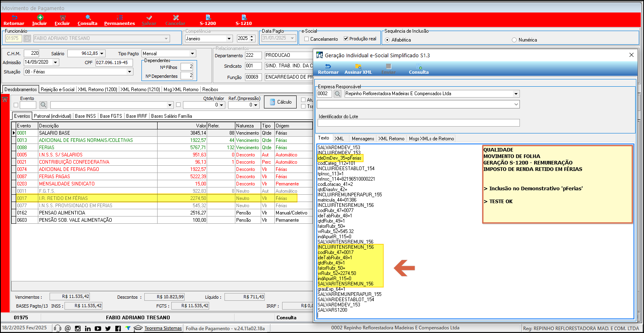Open the Competência month dropdown Janeiro

point(229,39)
